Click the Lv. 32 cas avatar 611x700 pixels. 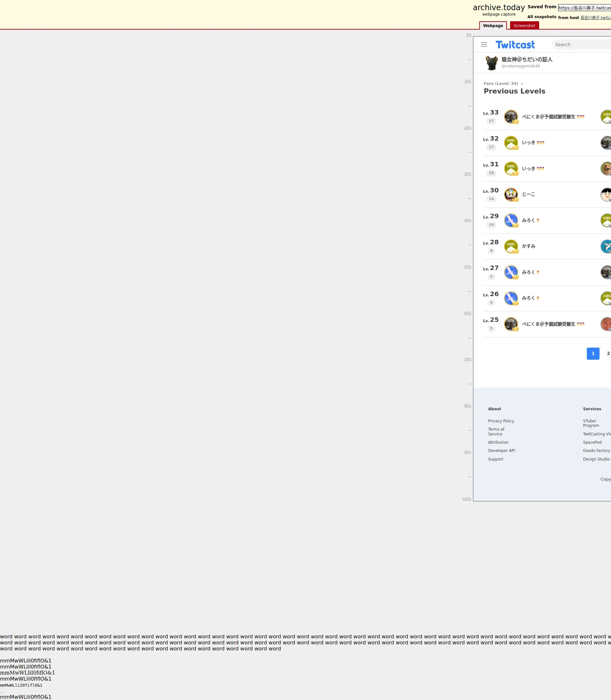(511, 143)
